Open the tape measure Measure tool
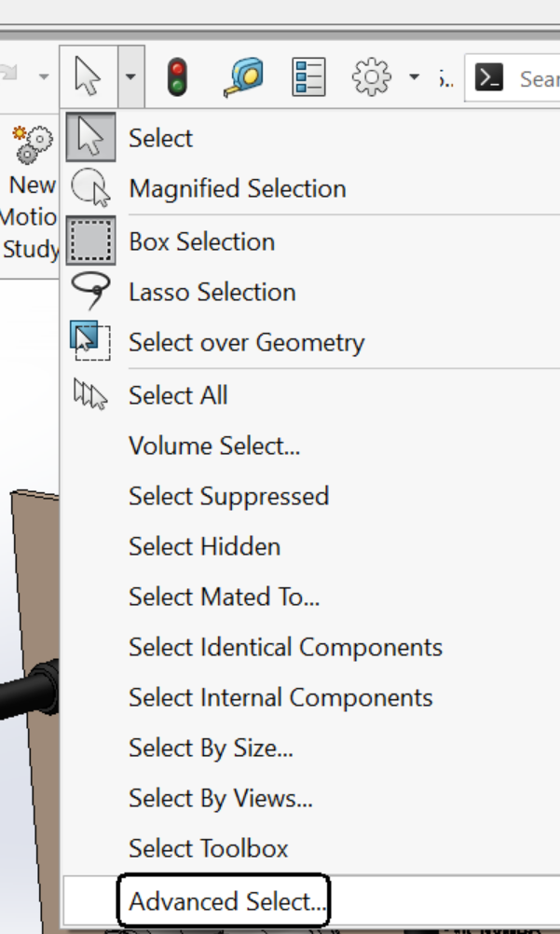This screenshot has width=560, height=934. point(243,76)
